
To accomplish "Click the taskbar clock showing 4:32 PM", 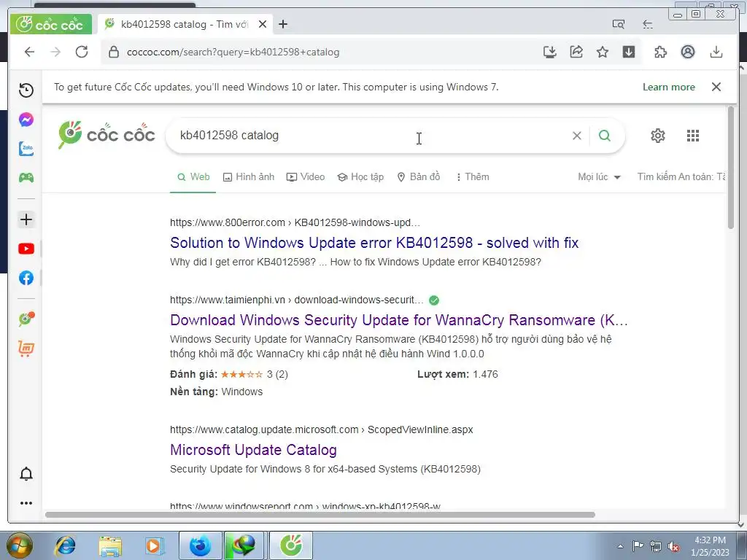I will pyautogui.click(x=710, y=546).
